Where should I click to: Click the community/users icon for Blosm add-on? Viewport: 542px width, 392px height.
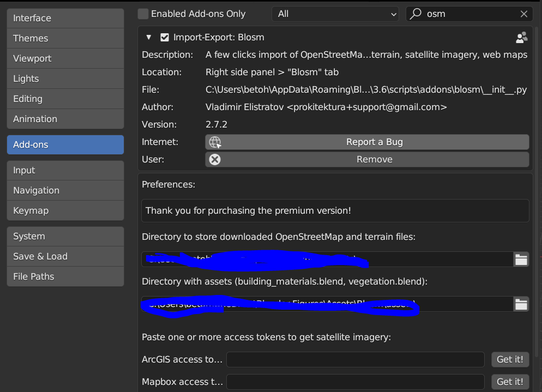[522, 37]
